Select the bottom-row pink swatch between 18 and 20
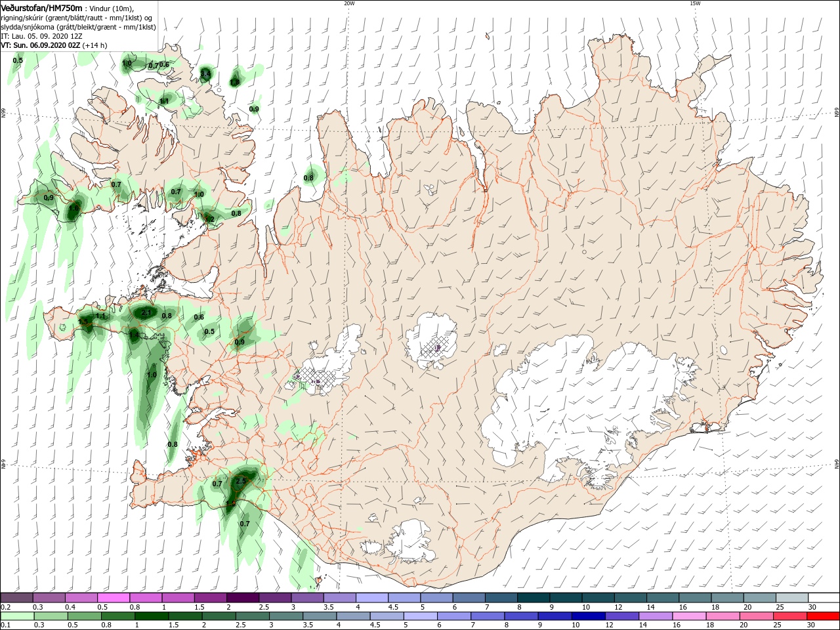This screenshot has width=840, height=630. pos(721,616)
